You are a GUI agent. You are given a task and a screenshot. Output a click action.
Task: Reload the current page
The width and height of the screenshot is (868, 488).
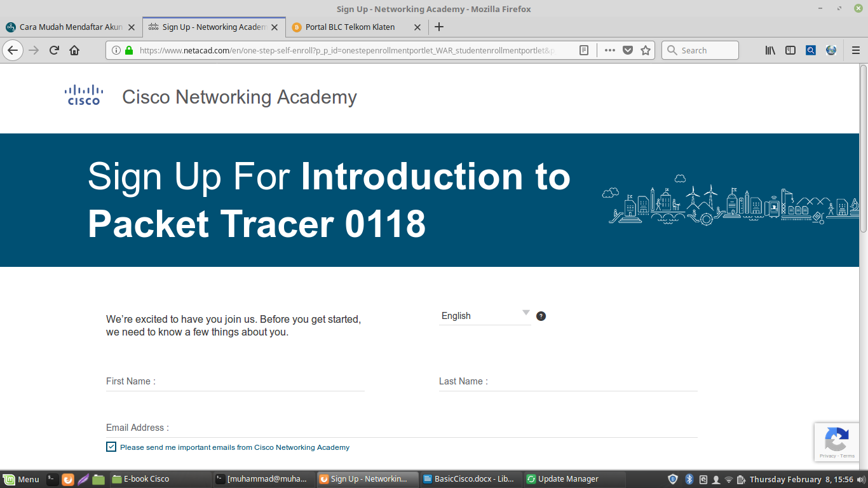click(54, 50)
